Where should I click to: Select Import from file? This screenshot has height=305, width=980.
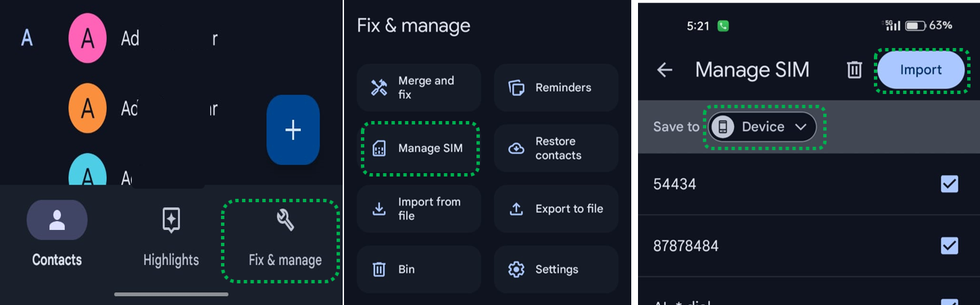418,209
